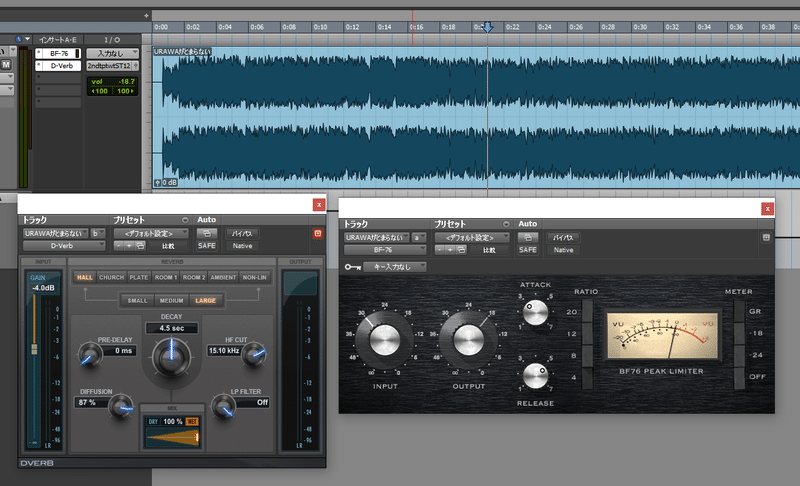The image size is (800, 486).
Task: Click the D-Verb input gain fader handle
Action: (34, 349)
